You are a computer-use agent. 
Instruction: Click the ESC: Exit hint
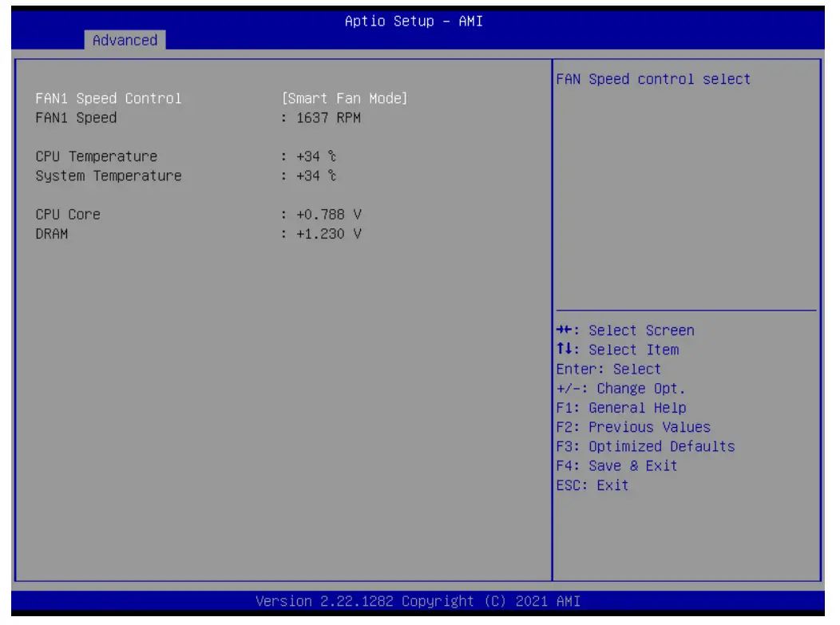click(x=592, y=485)
